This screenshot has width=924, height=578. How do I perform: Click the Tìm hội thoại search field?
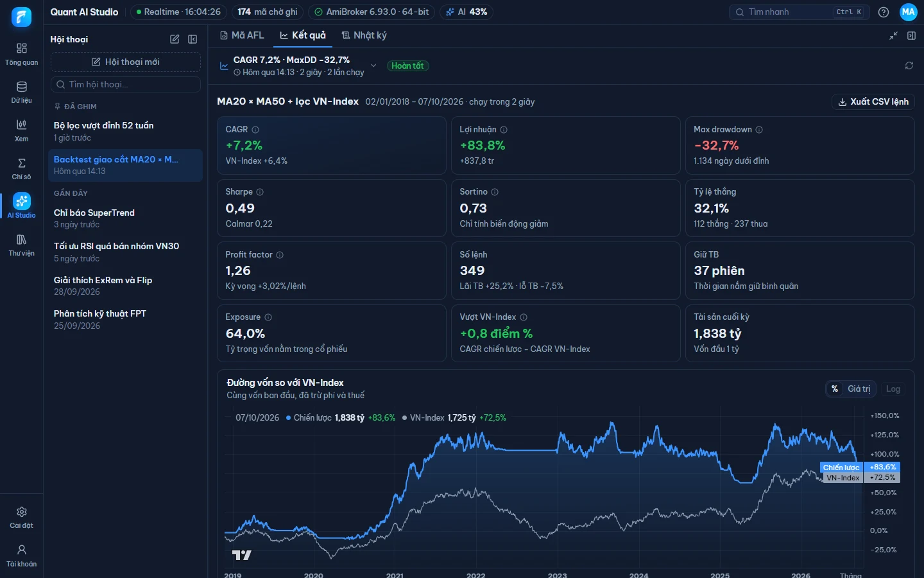(x=126, y=84)
